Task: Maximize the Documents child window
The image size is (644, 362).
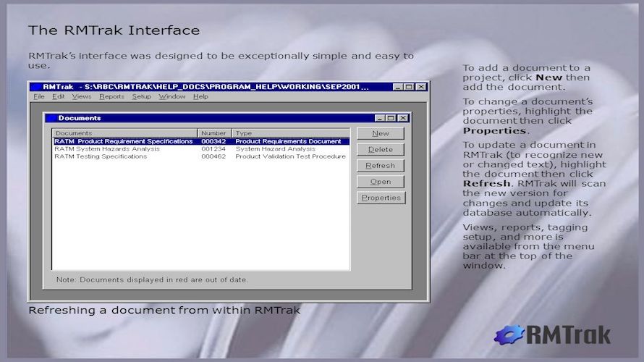Action: [x=391, y=118]
